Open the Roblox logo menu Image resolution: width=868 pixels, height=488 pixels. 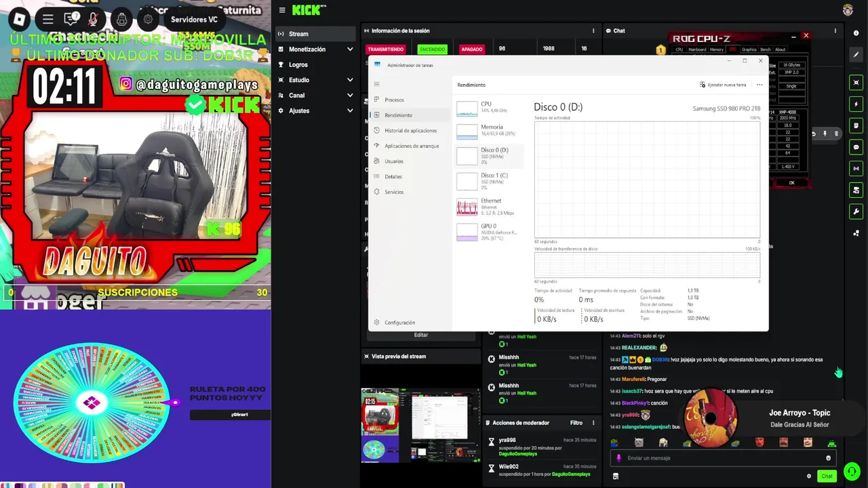tap(20, 19)
